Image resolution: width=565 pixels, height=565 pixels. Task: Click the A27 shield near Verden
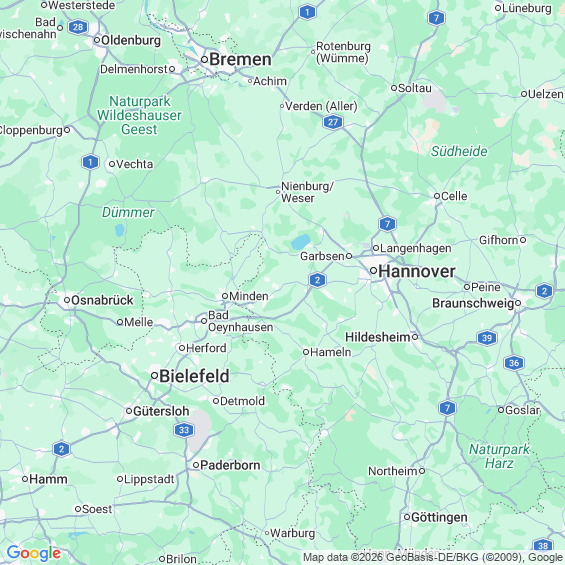point(333,122)
